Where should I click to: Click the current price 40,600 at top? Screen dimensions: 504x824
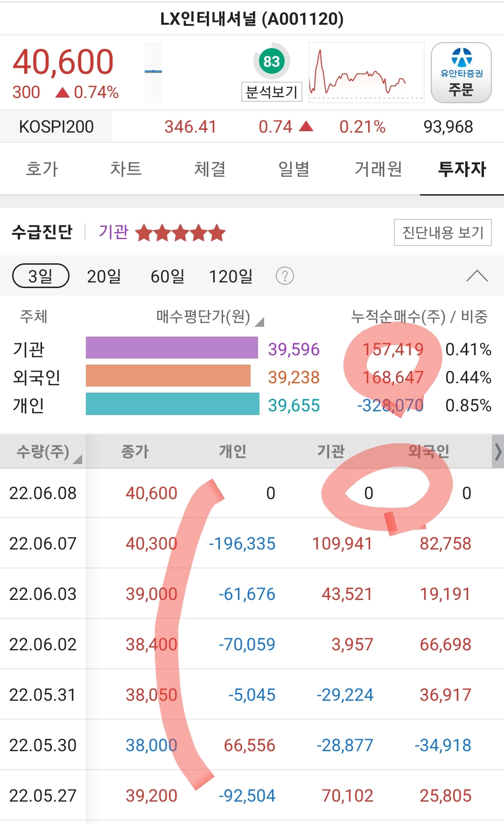tap(63, 62)
